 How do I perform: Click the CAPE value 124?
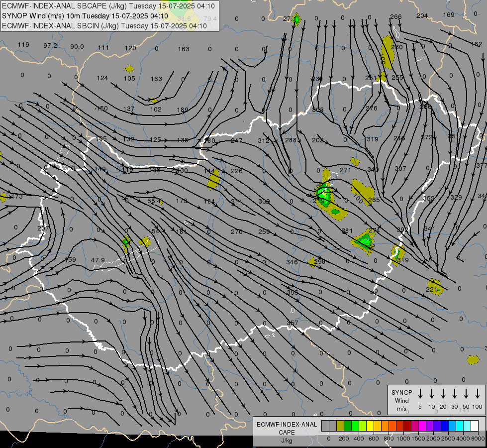(x=102, y=78)
